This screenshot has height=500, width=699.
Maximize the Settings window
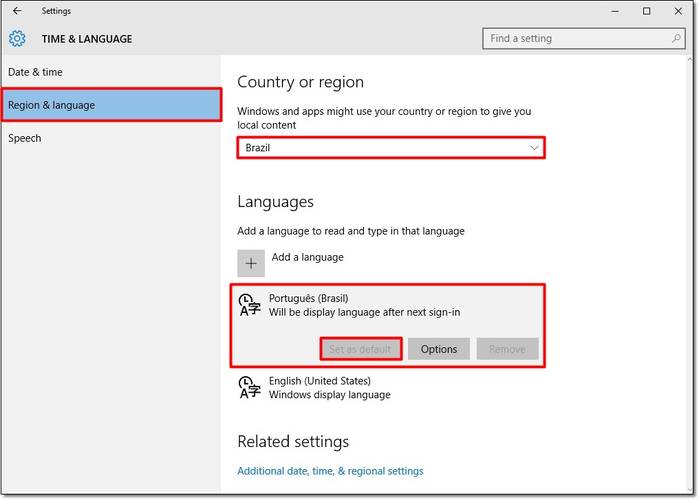click(x=646, y=11)
